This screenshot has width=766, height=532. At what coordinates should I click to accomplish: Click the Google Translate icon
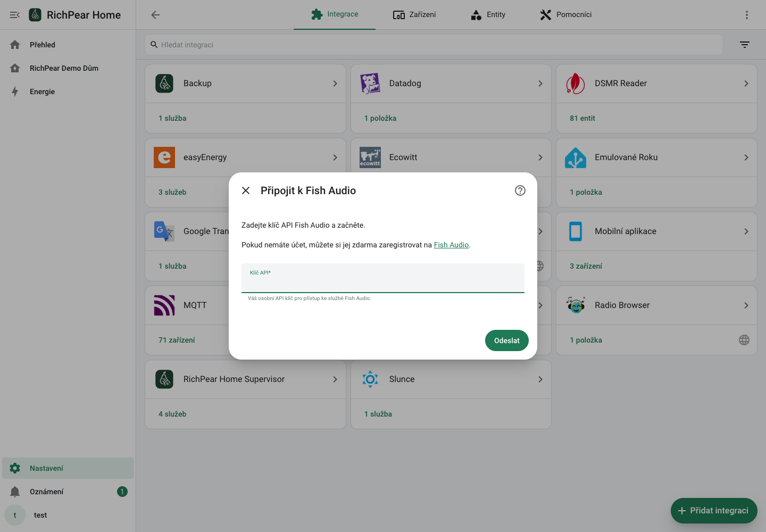pos(164,231)
